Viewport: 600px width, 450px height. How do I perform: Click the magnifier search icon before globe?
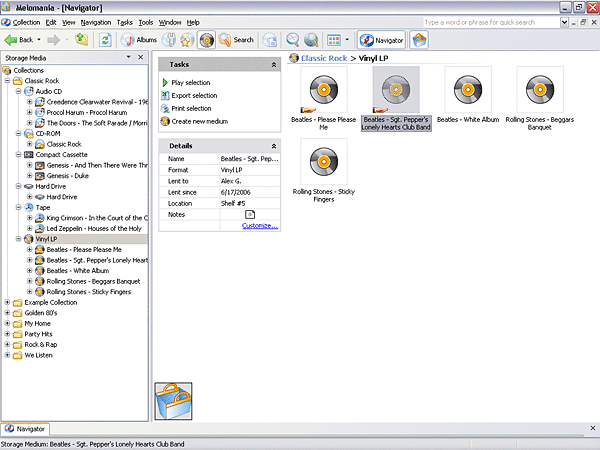(x=293, y=40)
